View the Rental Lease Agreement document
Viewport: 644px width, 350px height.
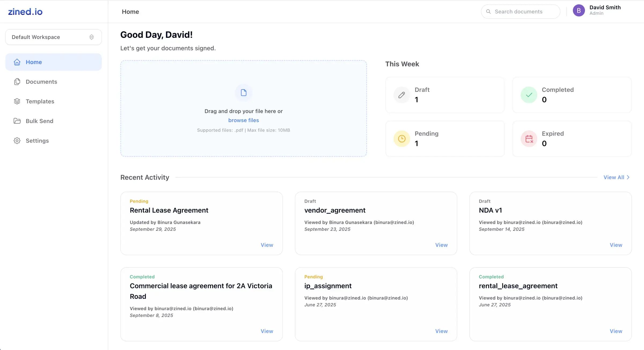point(267,245)
